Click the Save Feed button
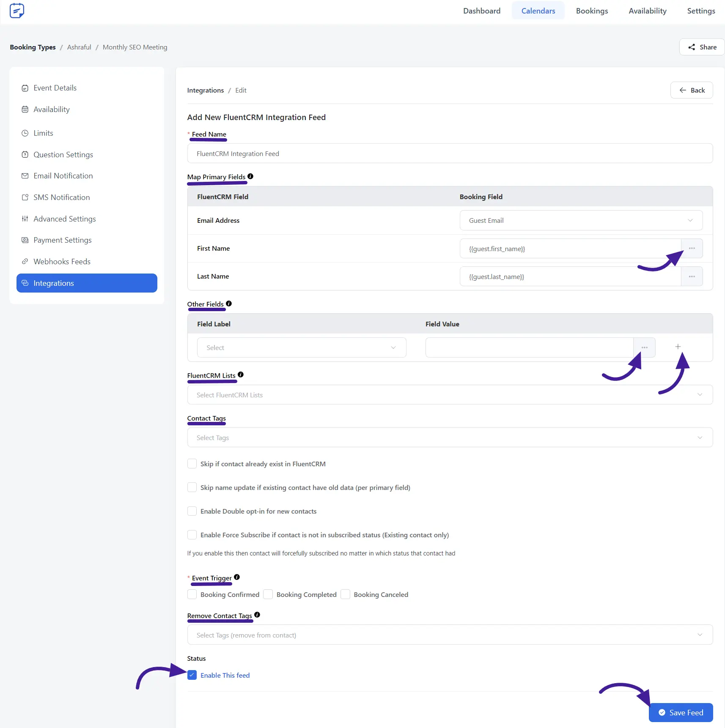The width and height of the screenshot is (725, 728). pos(681,712)
